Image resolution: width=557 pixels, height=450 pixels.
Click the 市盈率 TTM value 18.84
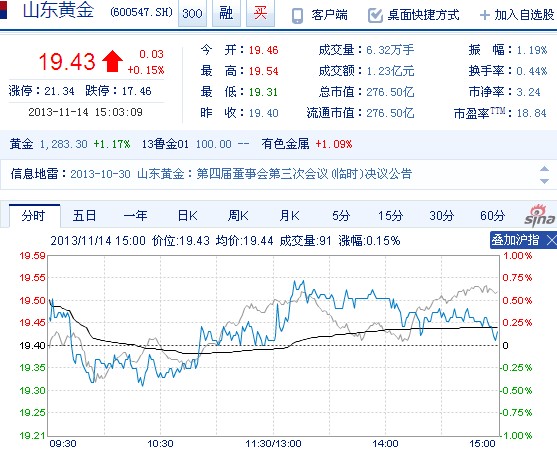coord(531,113)
